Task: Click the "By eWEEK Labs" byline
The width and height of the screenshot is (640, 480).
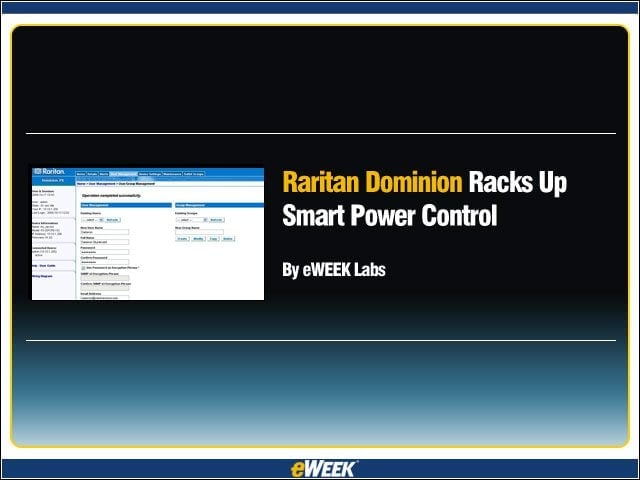Action: pyautogui.click(x=334, y=270)
